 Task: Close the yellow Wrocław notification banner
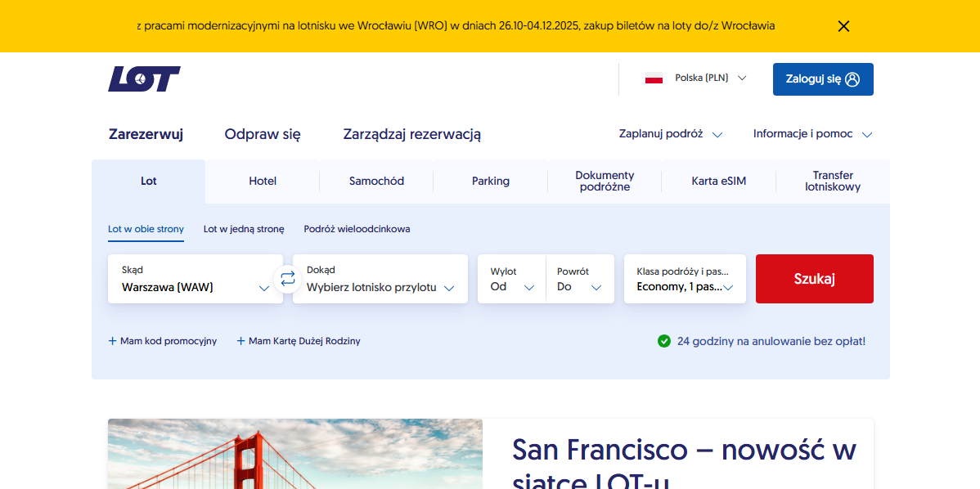(843, 26)
